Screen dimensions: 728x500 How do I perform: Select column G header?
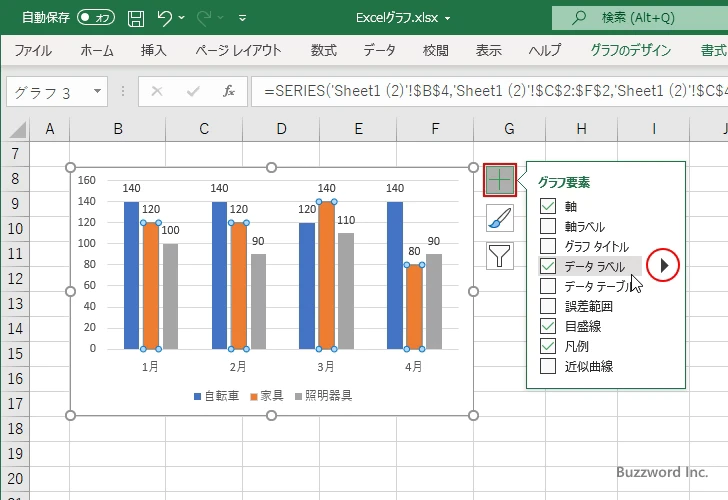[x=509, y=129]
